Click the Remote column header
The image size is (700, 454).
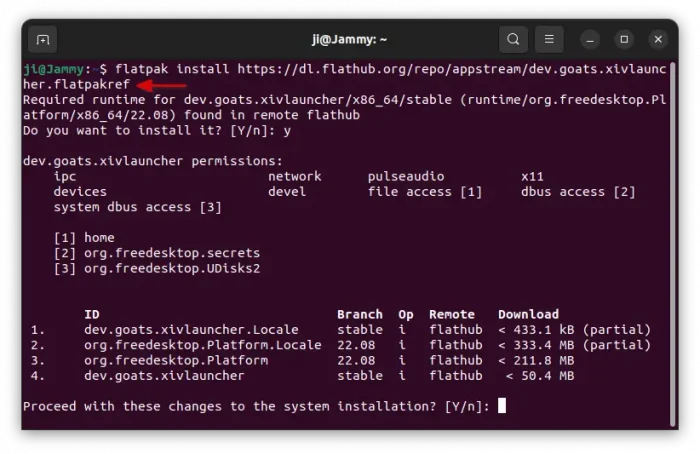452,314
